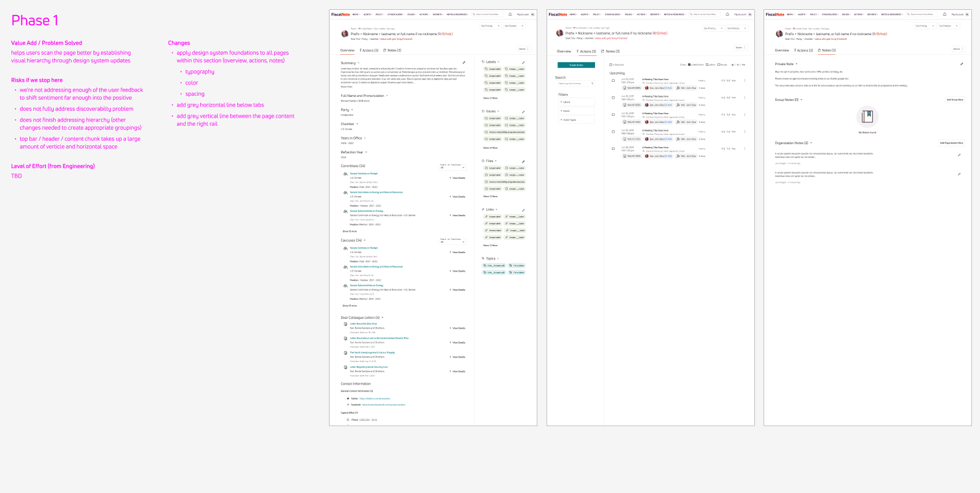Expand the Labels filter in Actions sidebar
Image resolution: width=980 pixels, height=493 pixels.
(576, 102)
